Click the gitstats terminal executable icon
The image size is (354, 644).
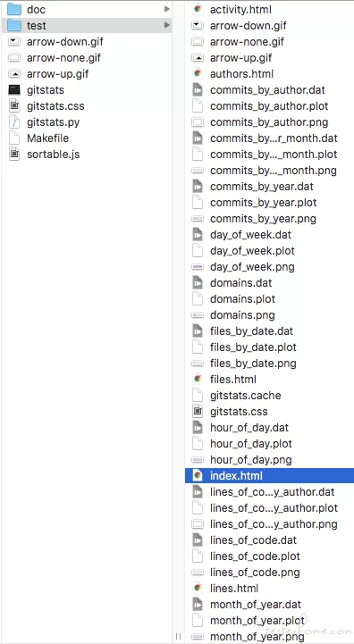14,90
